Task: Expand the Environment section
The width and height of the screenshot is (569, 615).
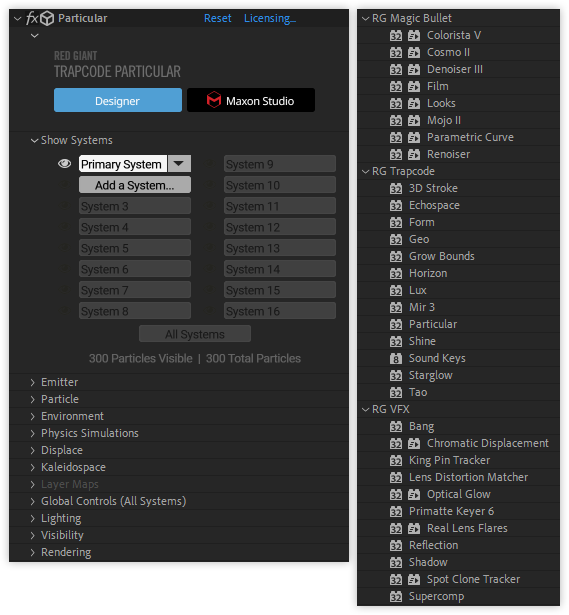Action: coord(33,417)
